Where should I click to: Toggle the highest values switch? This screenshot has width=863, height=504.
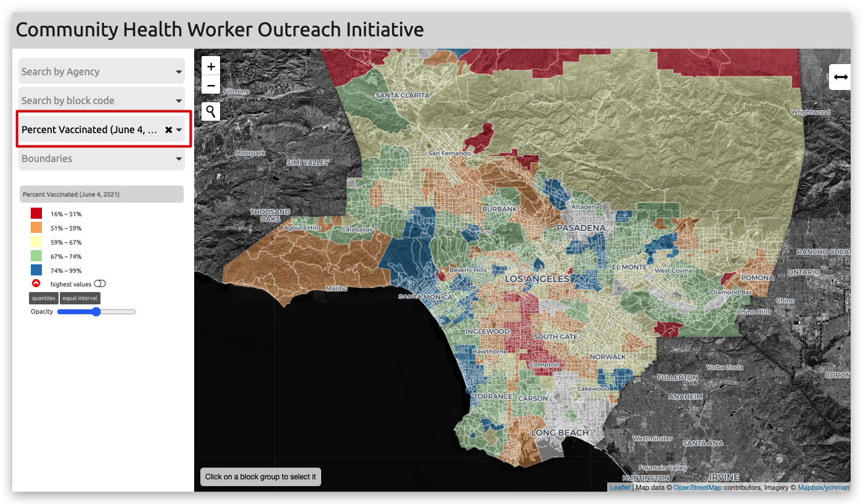(x=100, y=284)
